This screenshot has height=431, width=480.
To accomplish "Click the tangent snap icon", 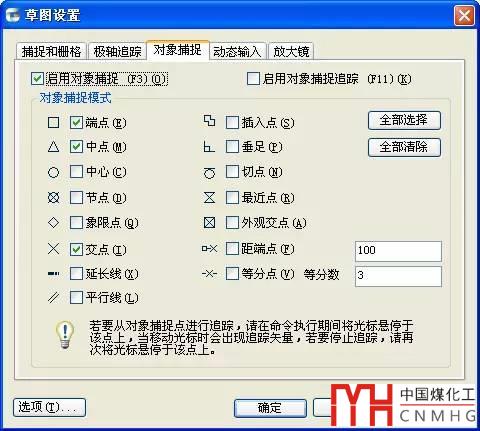I will pyautogui.click(x=209, y=172).
